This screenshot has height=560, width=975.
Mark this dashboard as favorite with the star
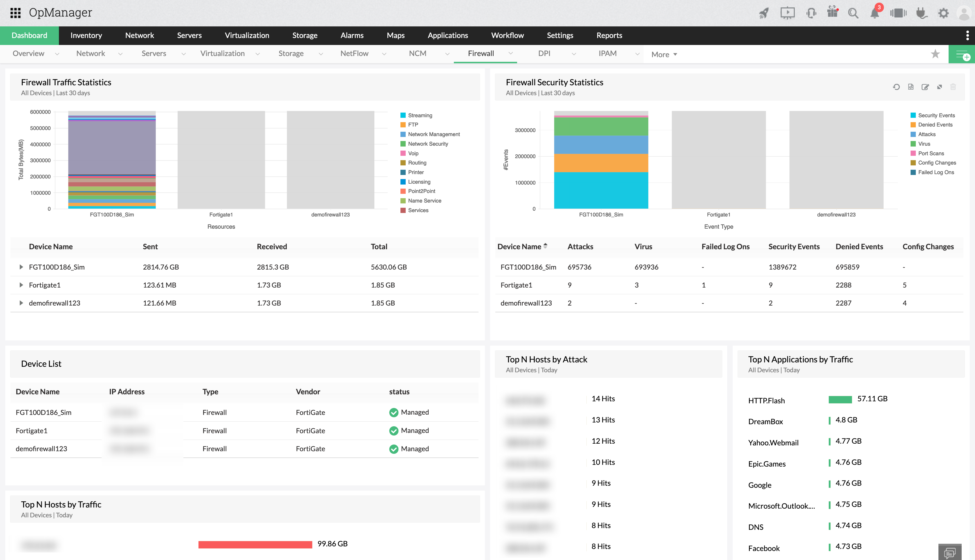pyautogui.click(x=935, y=54)
